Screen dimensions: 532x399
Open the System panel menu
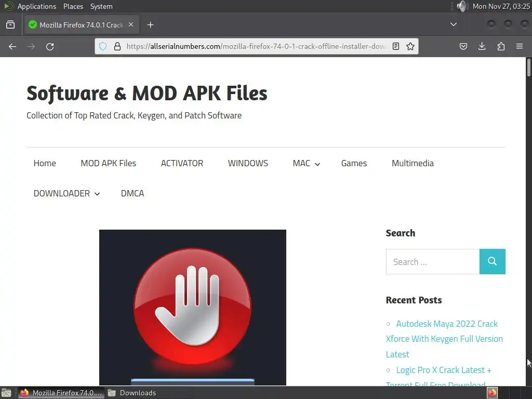[x=101, y=6]
